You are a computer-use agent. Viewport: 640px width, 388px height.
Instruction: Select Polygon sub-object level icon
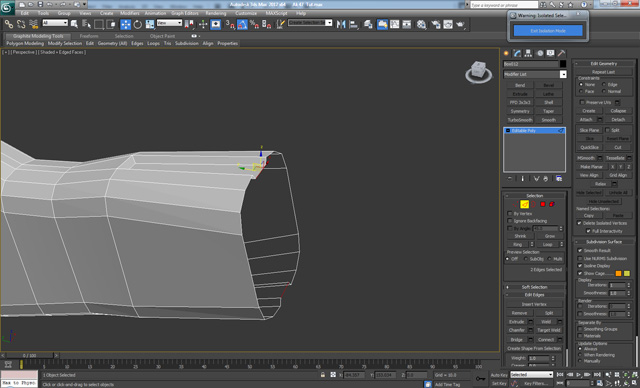(x=543, y=204)
